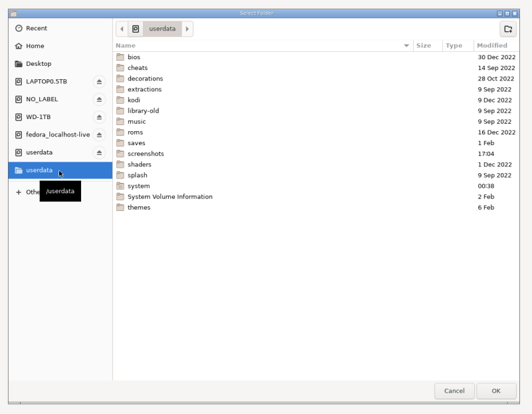The width and height of the screenshot is (532, 414).
Task: Click the userdata path bar button
Action: [x=162, y=29]
